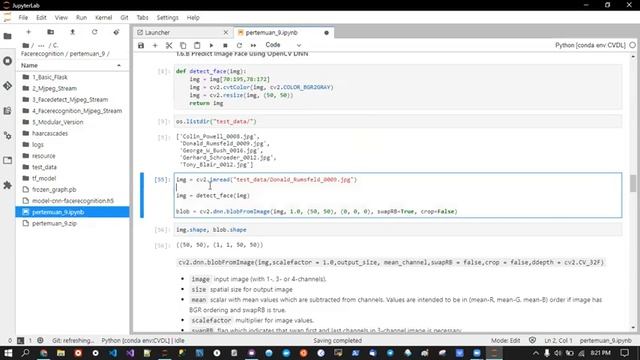
Task: Open the View menu
Action: click(61, 18)
